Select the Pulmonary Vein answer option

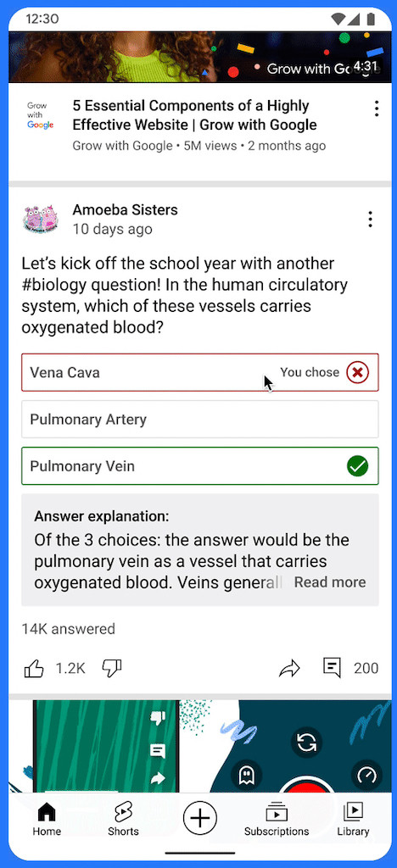tap(200, 466)
